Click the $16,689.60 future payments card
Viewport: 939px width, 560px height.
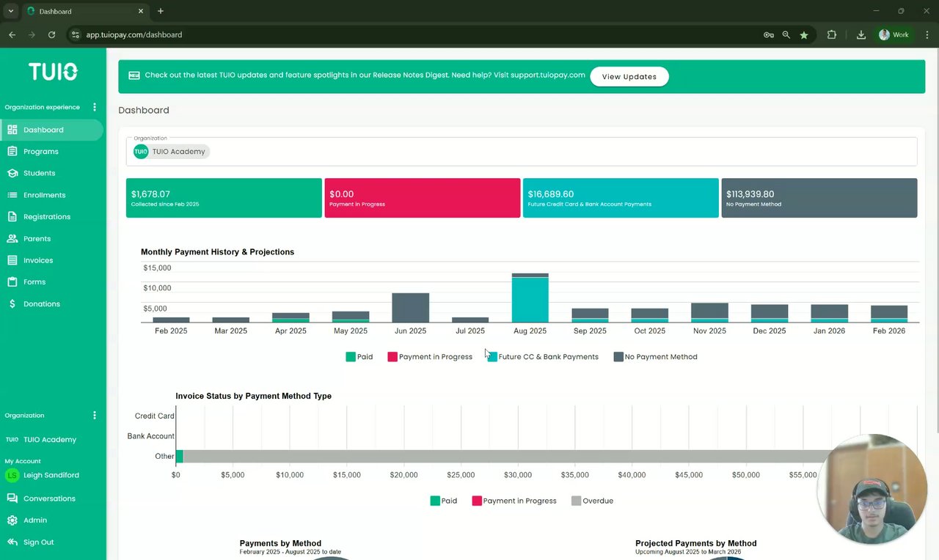[621, 198]
